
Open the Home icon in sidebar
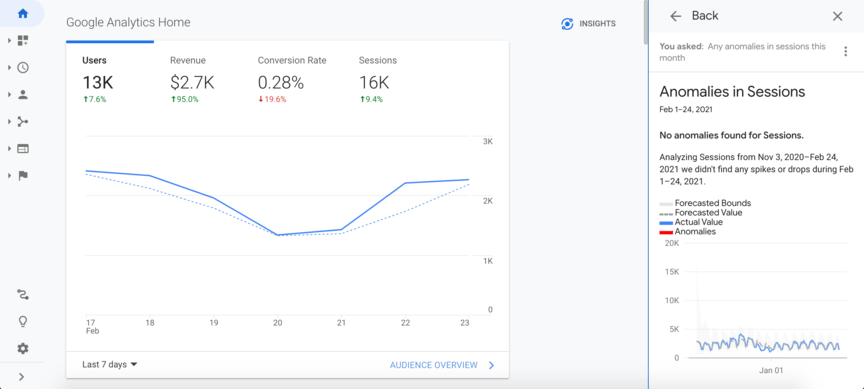(23, 14)
